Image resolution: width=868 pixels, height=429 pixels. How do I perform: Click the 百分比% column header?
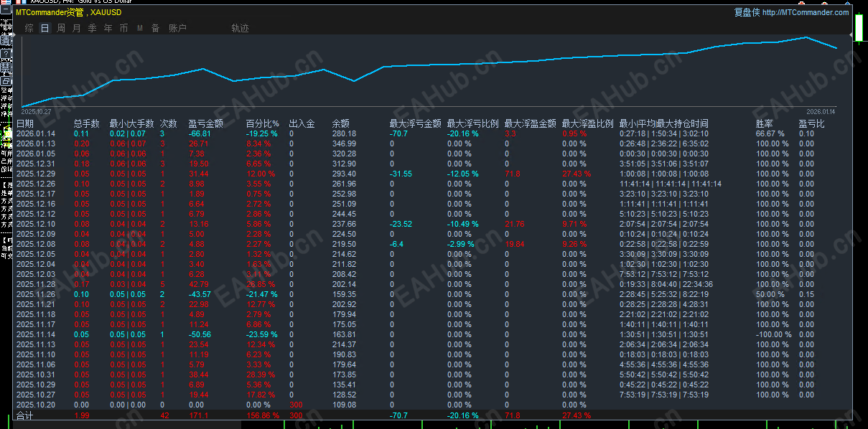click(x=263, y=123)
